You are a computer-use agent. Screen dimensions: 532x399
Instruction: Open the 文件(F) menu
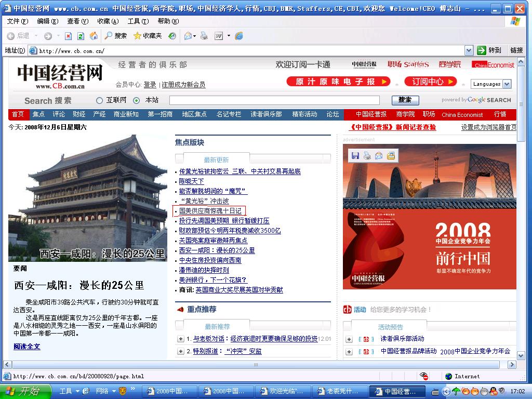click(x=17, y=21)
